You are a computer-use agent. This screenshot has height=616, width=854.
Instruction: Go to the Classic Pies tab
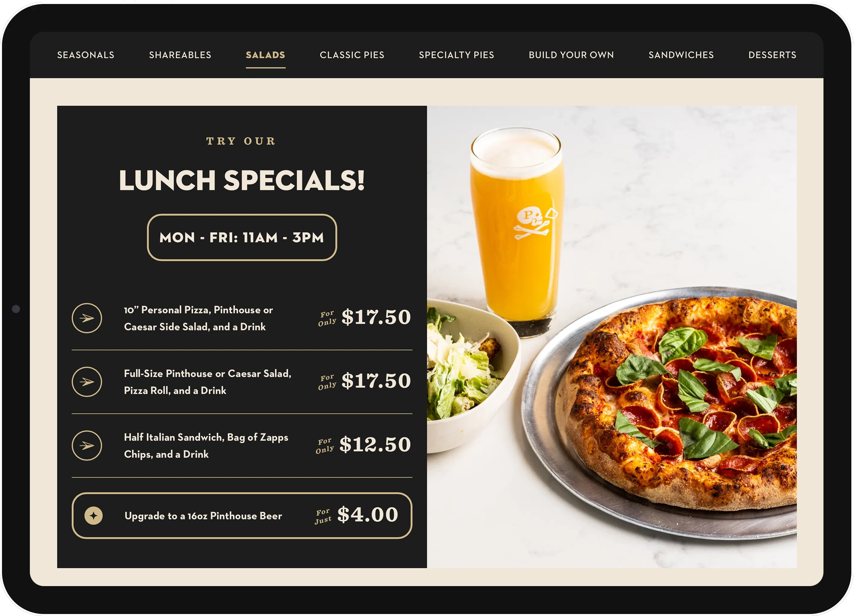click(x=352, y=55)
